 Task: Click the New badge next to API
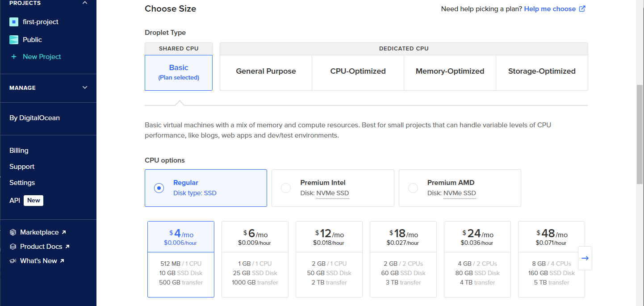pyautogui.click(x=33, y=200)
